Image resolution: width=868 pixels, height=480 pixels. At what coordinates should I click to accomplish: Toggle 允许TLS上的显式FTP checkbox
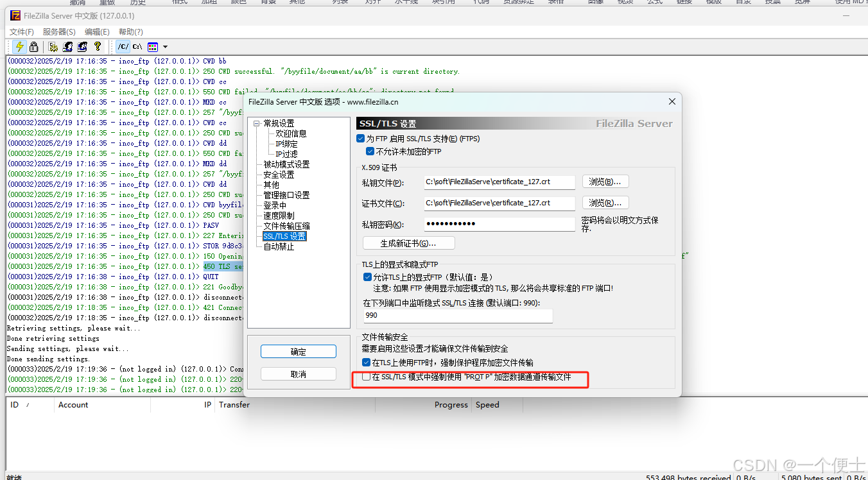(367, 277)
